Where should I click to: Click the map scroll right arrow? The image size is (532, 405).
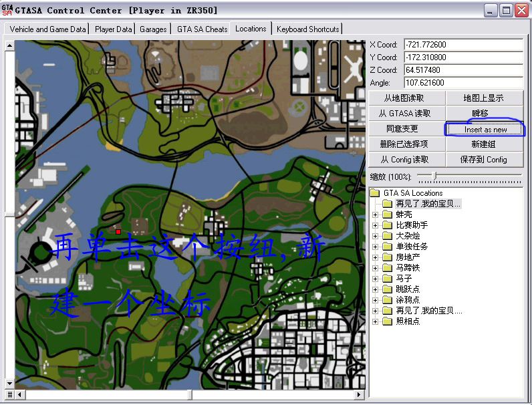pyautogui.click(x=359, y=394)
